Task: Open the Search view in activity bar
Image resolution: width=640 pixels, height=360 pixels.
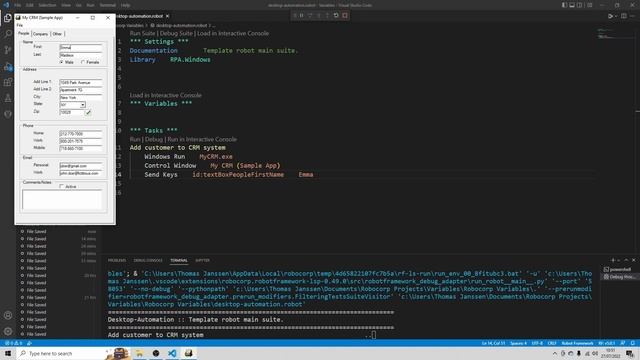Action: click(x=8, y=34)
